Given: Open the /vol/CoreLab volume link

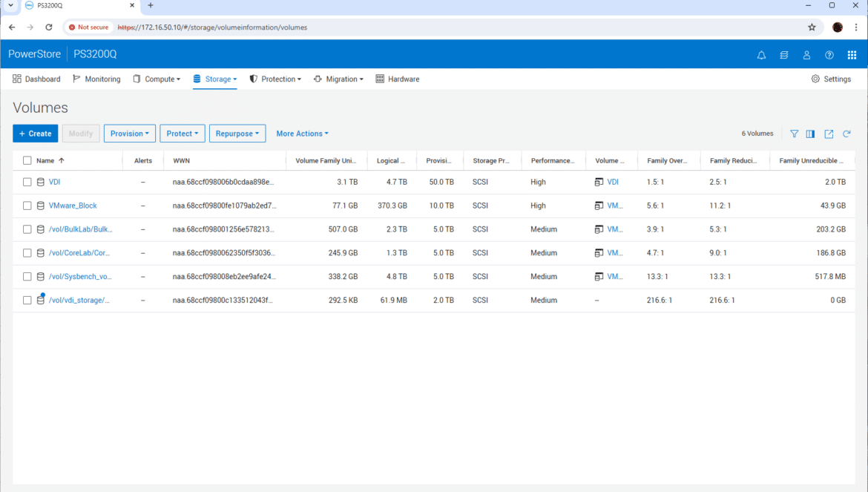Looking at the screenshot, I should 79,253.
